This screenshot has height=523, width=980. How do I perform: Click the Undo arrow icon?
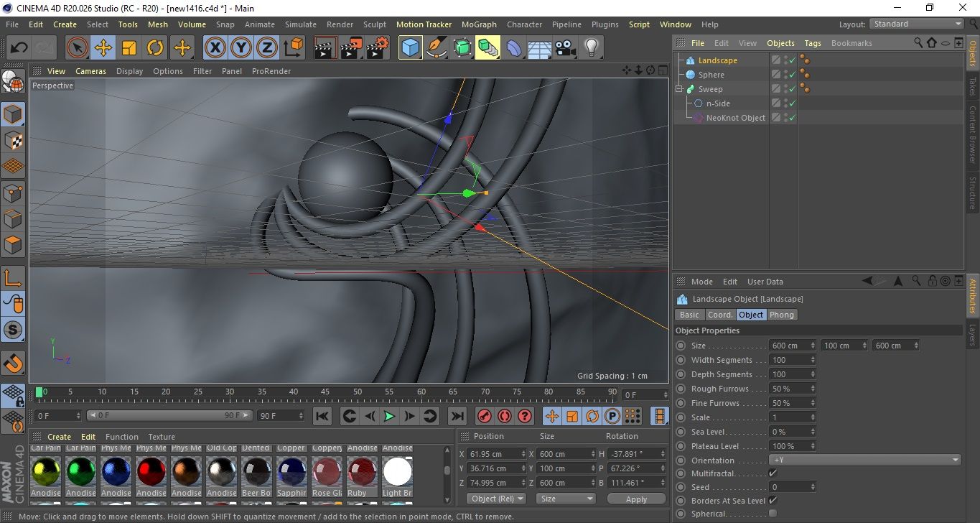pyautogui.click(x=19, y=48)
